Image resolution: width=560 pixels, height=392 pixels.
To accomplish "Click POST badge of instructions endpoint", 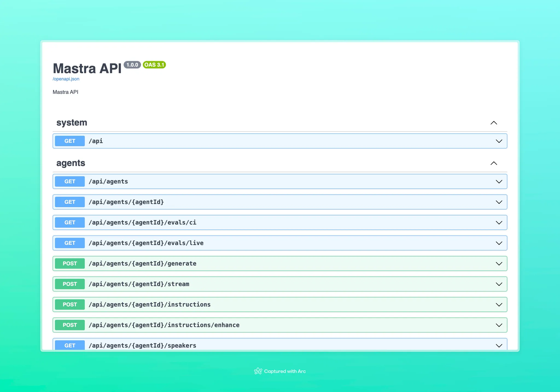I will click(70, 304).
